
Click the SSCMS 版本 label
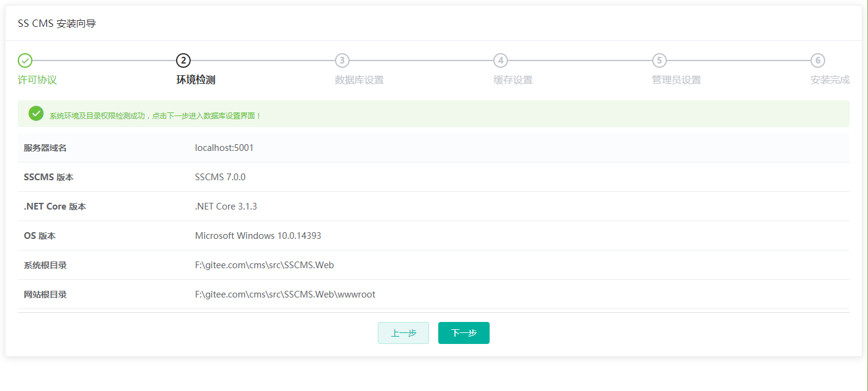49,177
